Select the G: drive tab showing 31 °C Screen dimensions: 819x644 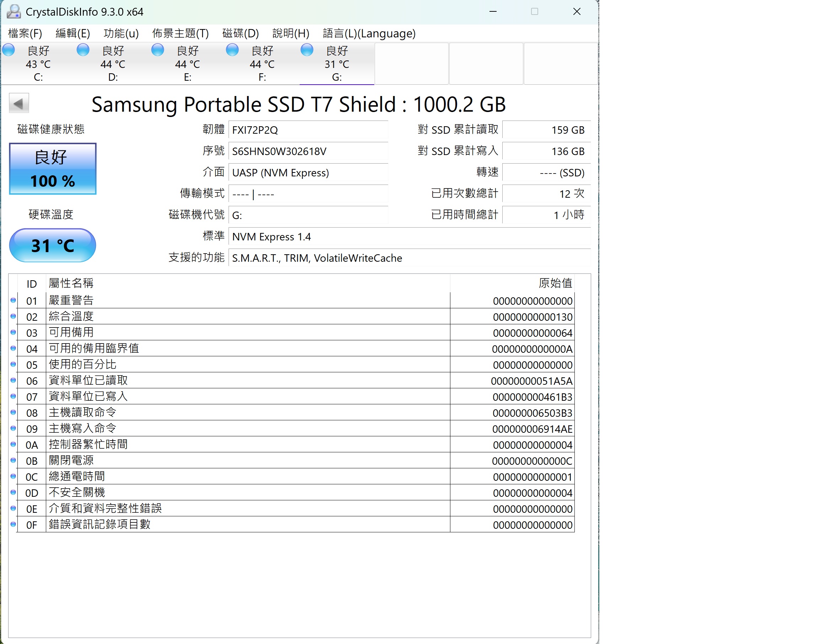pos(337,64)
